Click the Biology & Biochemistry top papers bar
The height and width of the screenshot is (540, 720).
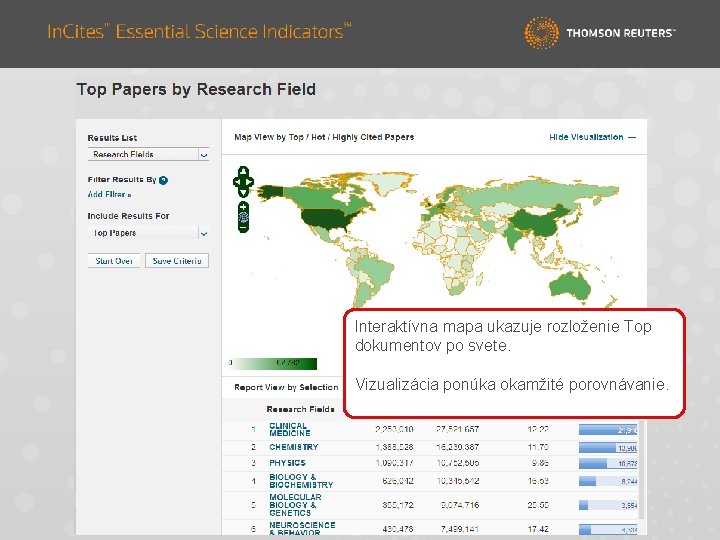pyautogui.click(x=608, y=481)
